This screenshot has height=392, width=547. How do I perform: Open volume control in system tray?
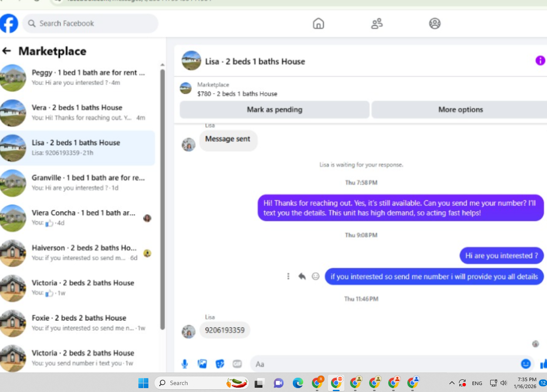coord(503,383)
